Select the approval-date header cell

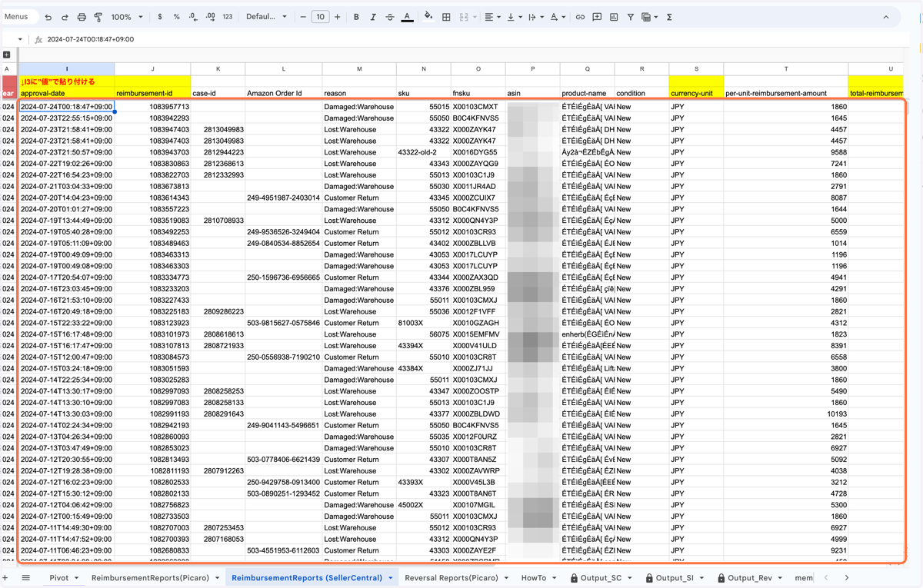(x=67, y=93)
